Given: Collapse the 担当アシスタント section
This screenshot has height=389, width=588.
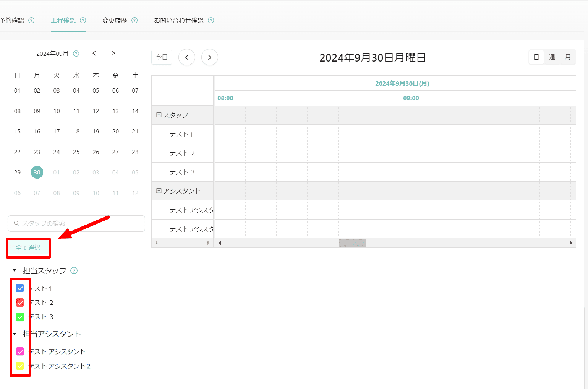Looking at the screenshot, I should [x=15, y=334].
